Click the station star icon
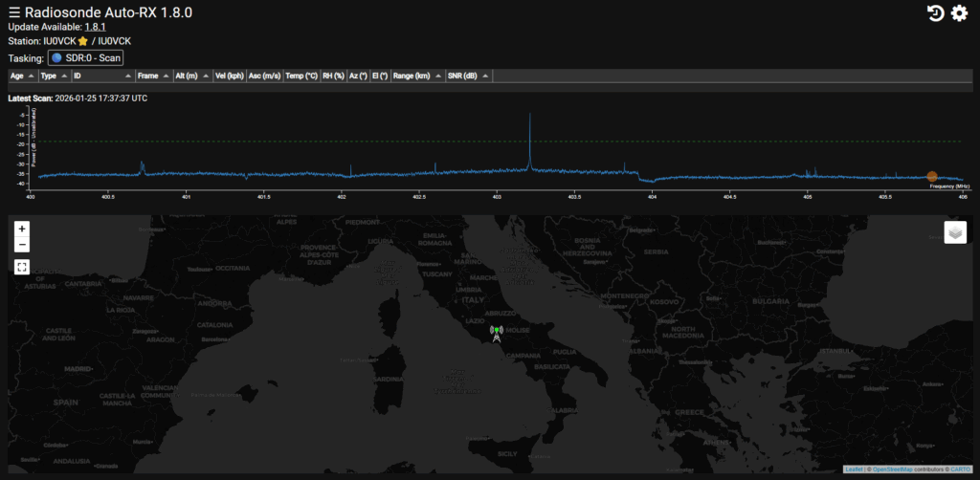This screenshot has height=480, width=980. (82, 41)
